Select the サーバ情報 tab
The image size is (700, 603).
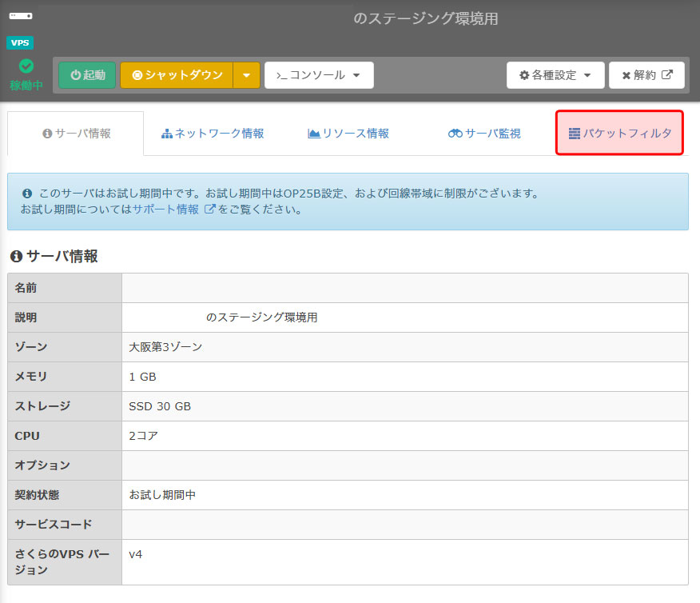76,133
